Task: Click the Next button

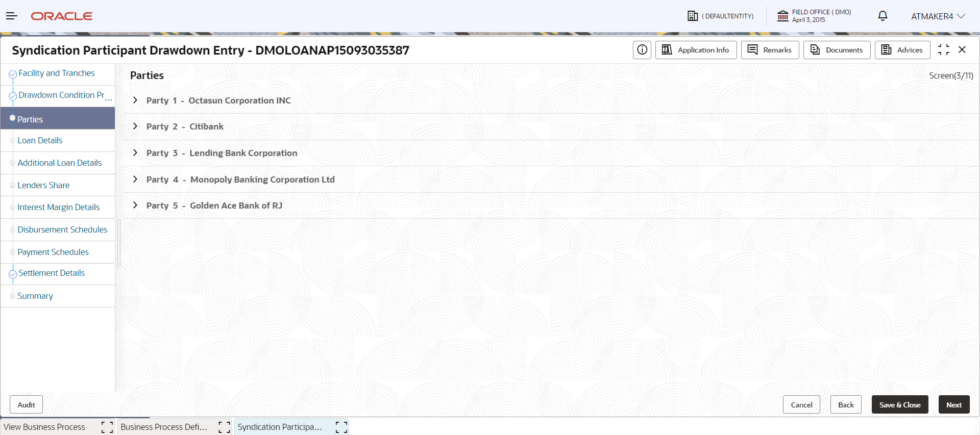Action: coord(954,405)
